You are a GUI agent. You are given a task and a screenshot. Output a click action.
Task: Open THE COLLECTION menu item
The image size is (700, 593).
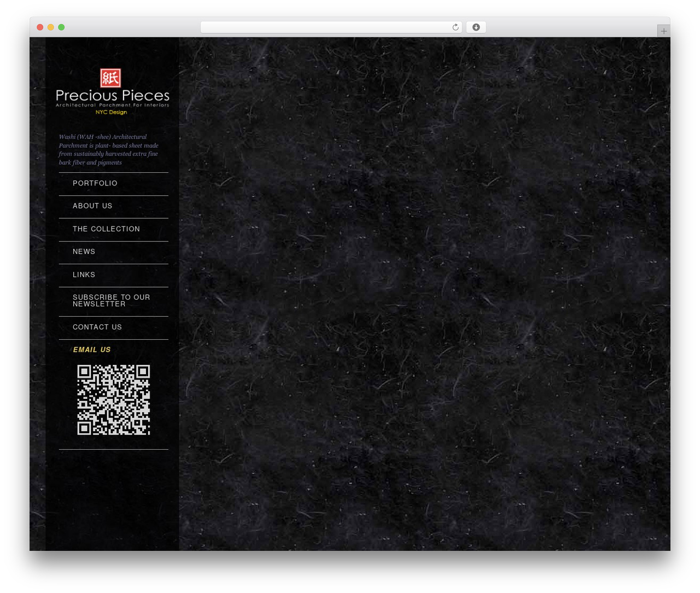pyautogui.click(x=106, y=229)
